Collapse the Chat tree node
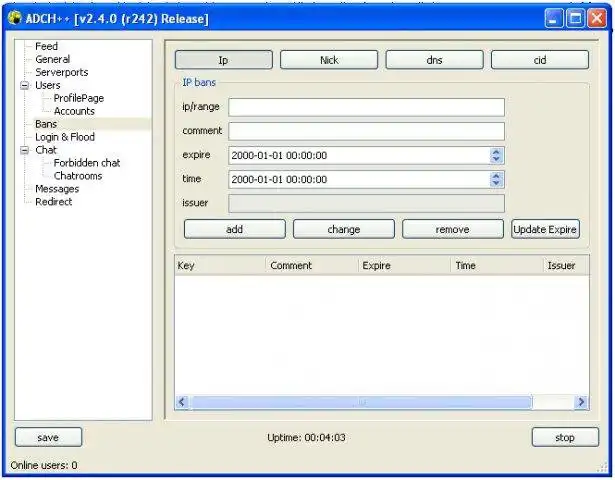615x480 pixels. pyautogui.click(x=24, y=150)
